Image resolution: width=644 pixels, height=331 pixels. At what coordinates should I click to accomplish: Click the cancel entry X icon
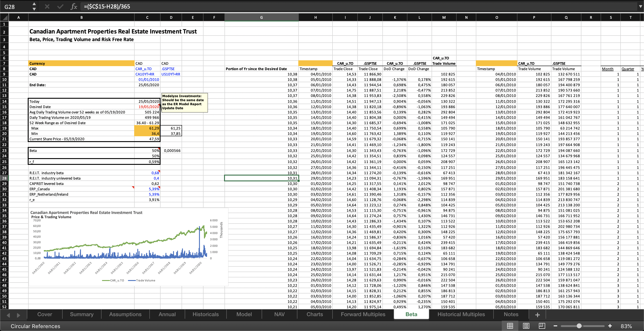point(47,6)
